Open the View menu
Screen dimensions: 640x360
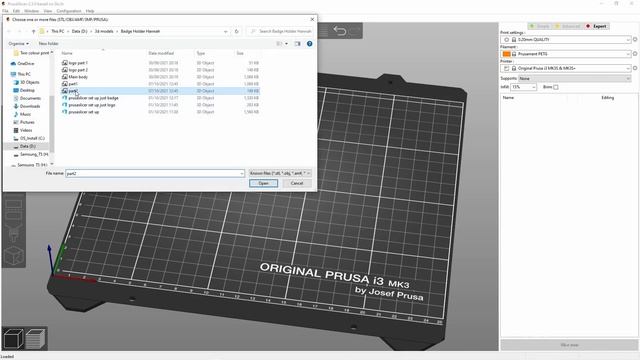click(x=48, y=11)
